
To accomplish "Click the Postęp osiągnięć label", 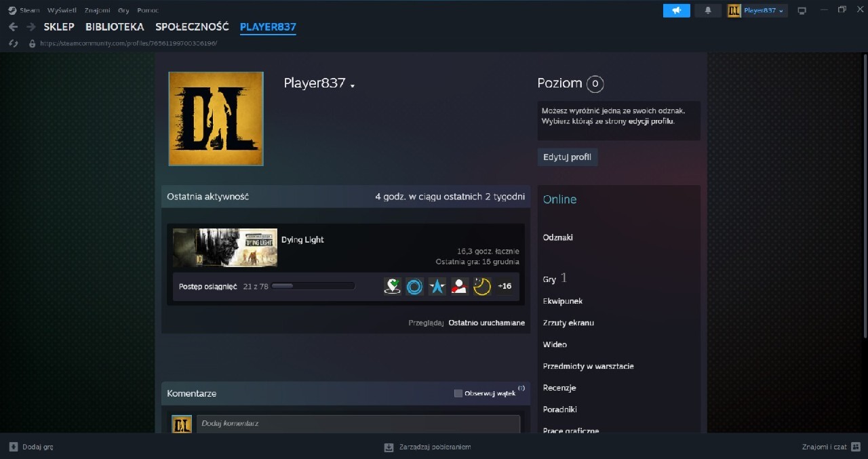I will 208,286.
